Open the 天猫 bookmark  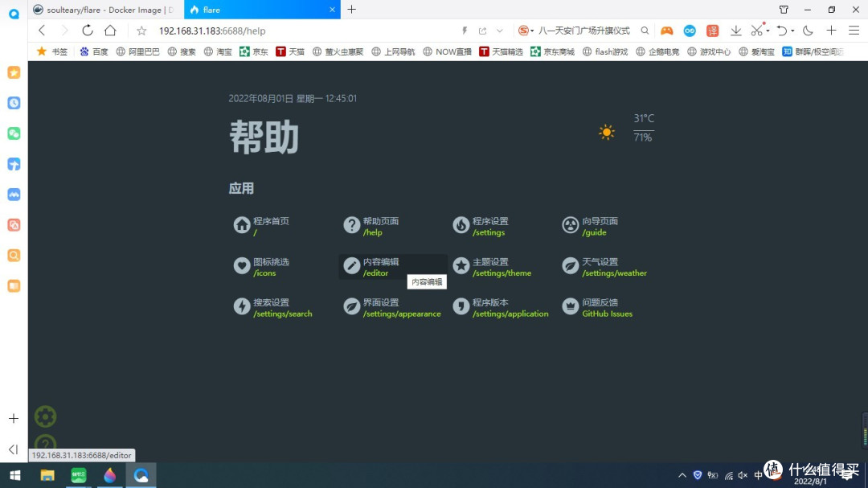coord(290,51)
